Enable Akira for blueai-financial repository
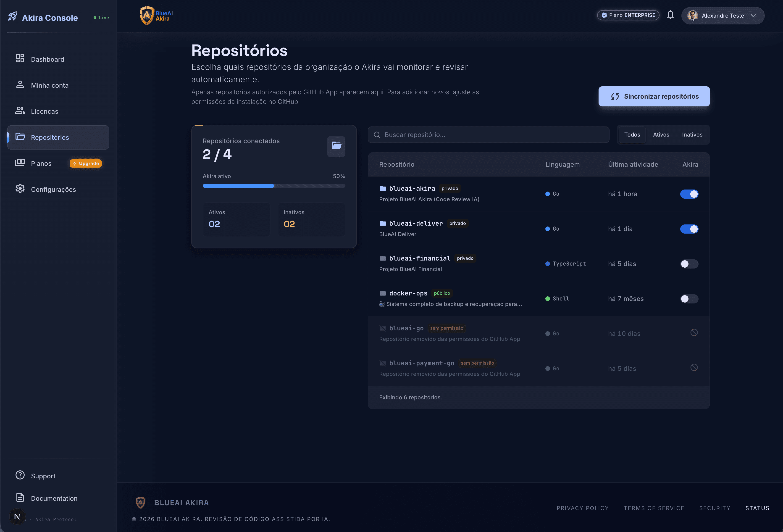Screen dimensions: 783x532 [x=689, y=264]
